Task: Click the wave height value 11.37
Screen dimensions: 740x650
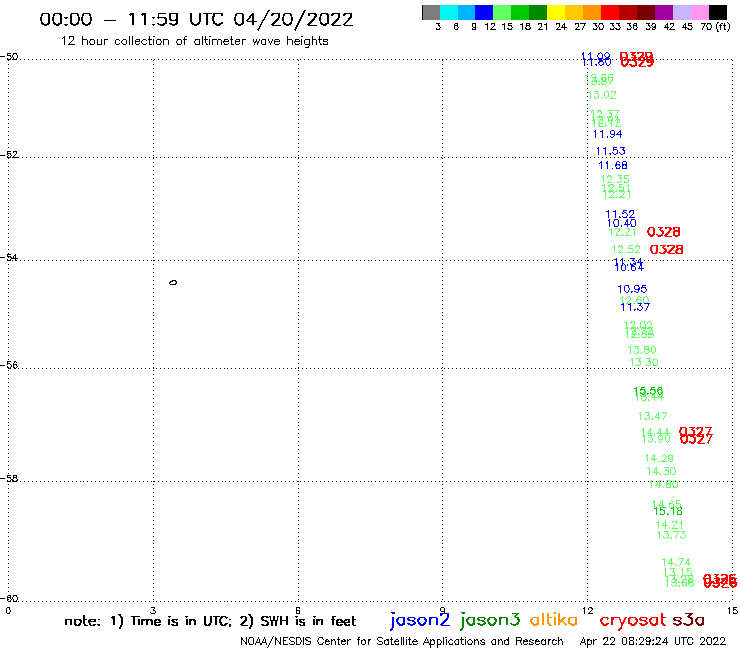Action: coord(635,307)
